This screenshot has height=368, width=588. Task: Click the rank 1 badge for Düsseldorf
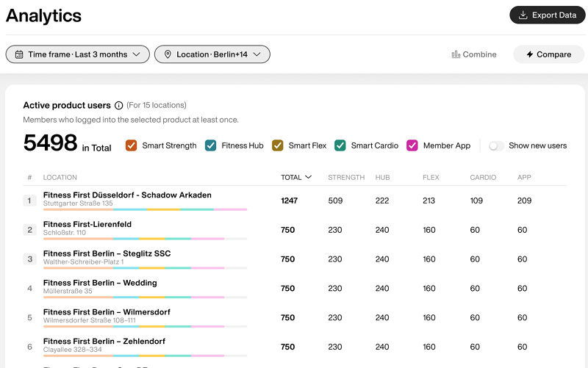click(x=29, y=201)
